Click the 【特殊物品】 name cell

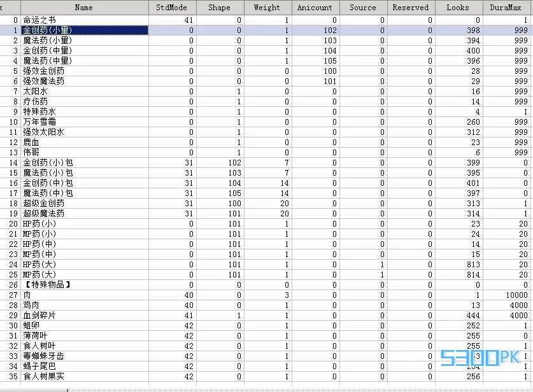85,285
